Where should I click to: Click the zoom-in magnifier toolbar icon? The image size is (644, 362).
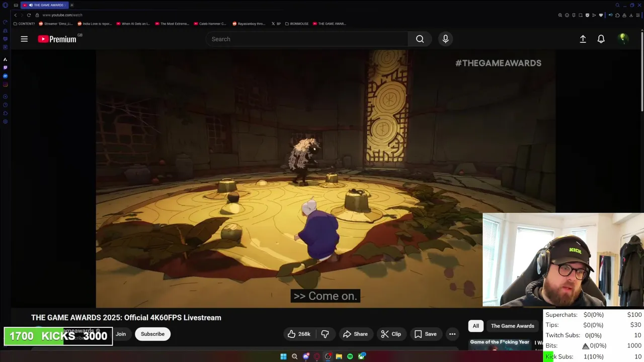(560, 15)
